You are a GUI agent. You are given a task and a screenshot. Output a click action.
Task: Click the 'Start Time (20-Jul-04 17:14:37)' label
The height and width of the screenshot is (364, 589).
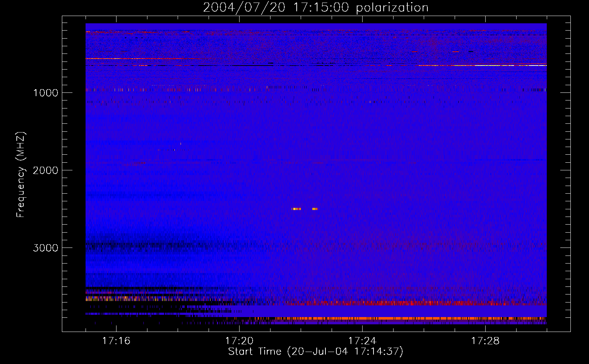click(316, 352)
